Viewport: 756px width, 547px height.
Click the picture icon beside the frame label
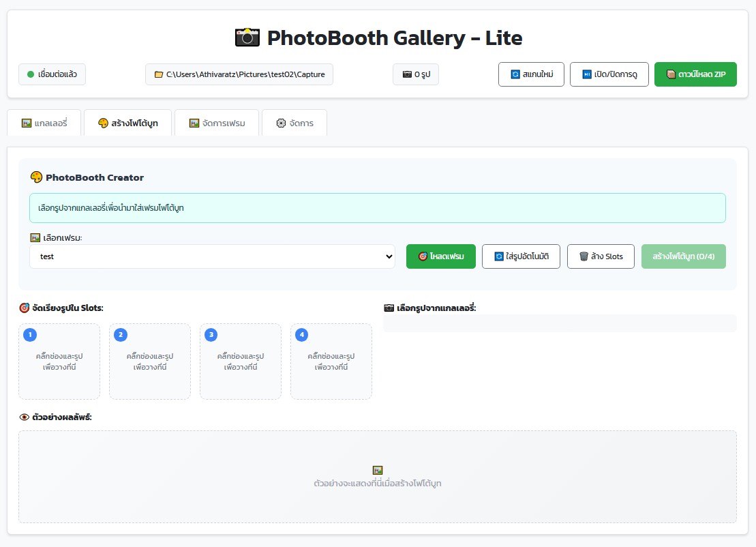[x=35, y=238]
